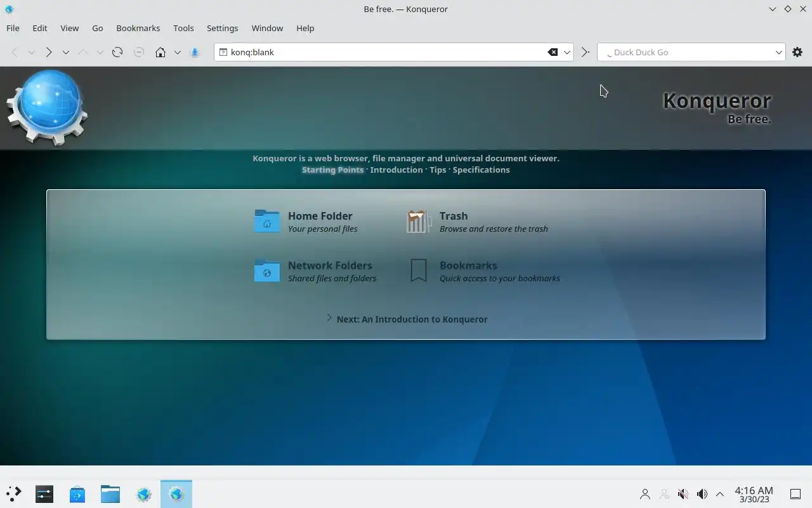The height and width of the screenshot is (508, 812).
Task: Open the speaker volume tray icon
Action: [x=702, y=494]
